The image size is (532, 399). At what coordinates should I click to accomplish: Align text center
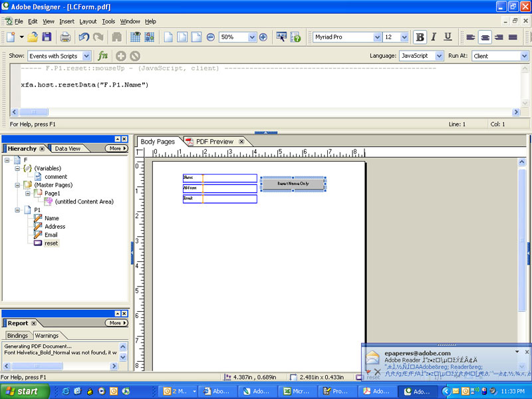(x=485, y=37)
